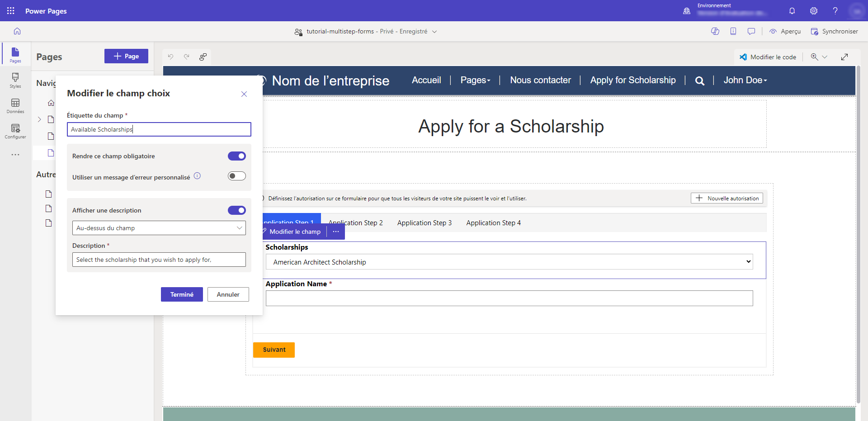Screen dimensions: 868x421
Task: Undo the last action
Action: coord(170,57)
